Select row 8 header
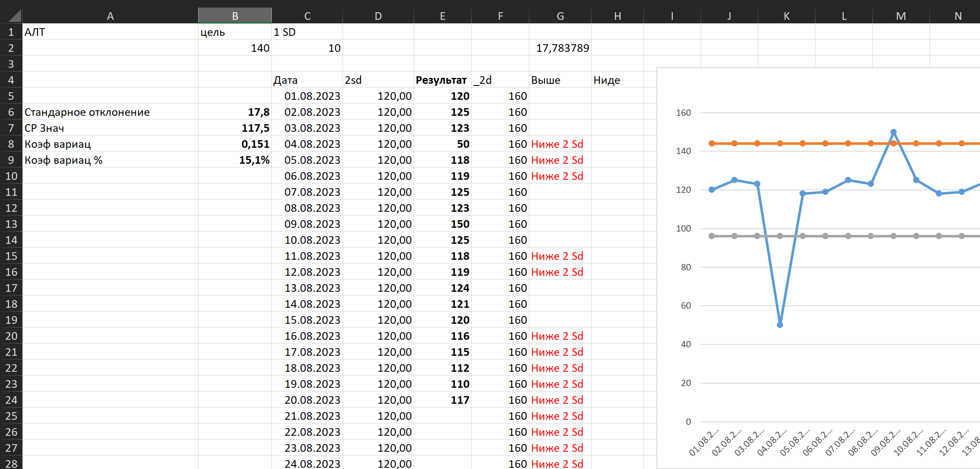This screenshot has height=469, width=980. tap(11, 144)
